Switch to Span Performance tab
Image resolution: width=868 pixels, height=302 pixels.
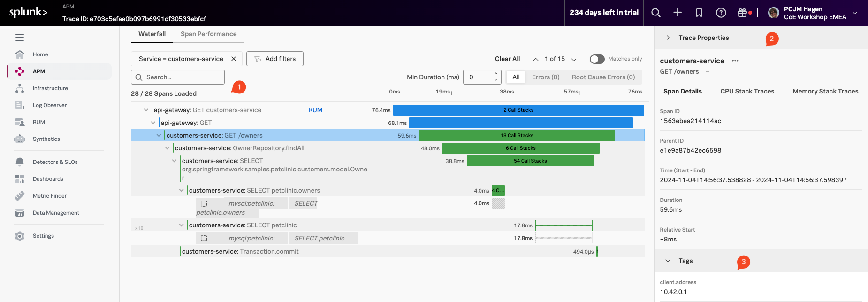[208, 34]
